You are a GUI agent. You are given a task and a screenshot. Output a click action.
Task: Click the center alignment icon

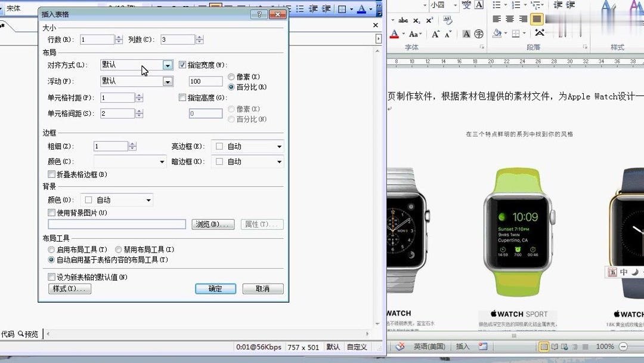(509, 18)
